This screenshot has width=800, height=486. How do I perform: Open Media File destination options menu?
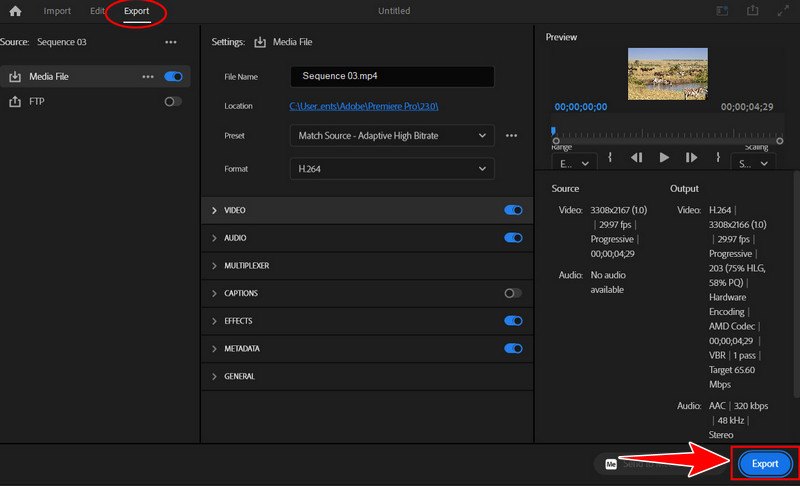(148, 76)
